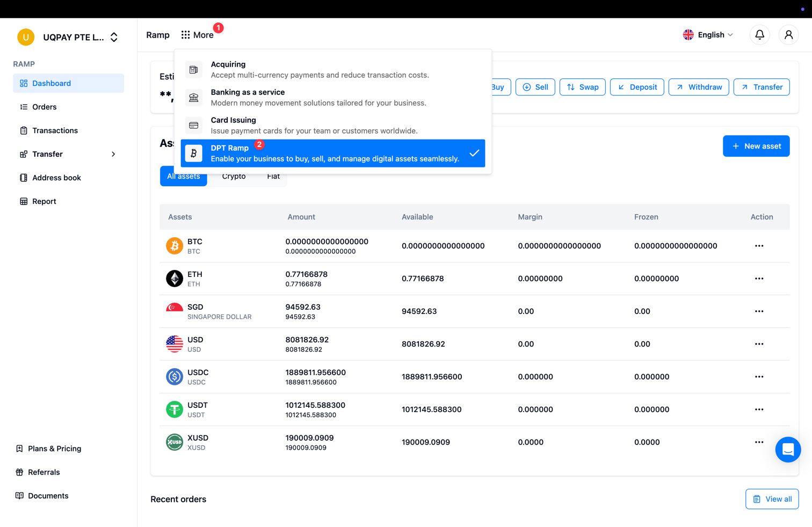Image resolution: width=812 pixels, height=527 pixels.
Task: Open Address book in sidebar
Action: click(68, 178)
